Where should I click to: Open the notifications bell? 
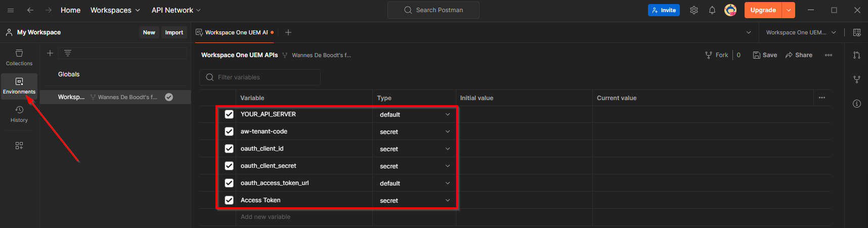(x=712, y=10)
